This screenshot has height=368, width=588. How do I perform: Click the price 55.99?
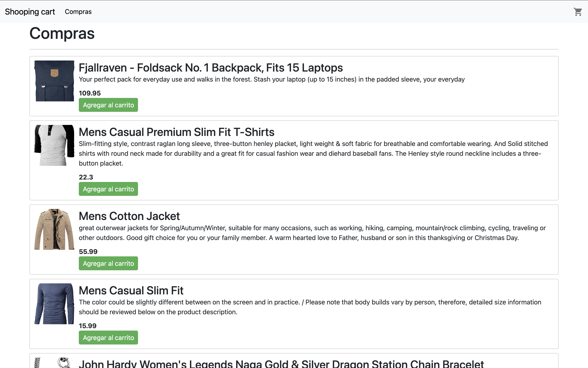tap(88, 251)
